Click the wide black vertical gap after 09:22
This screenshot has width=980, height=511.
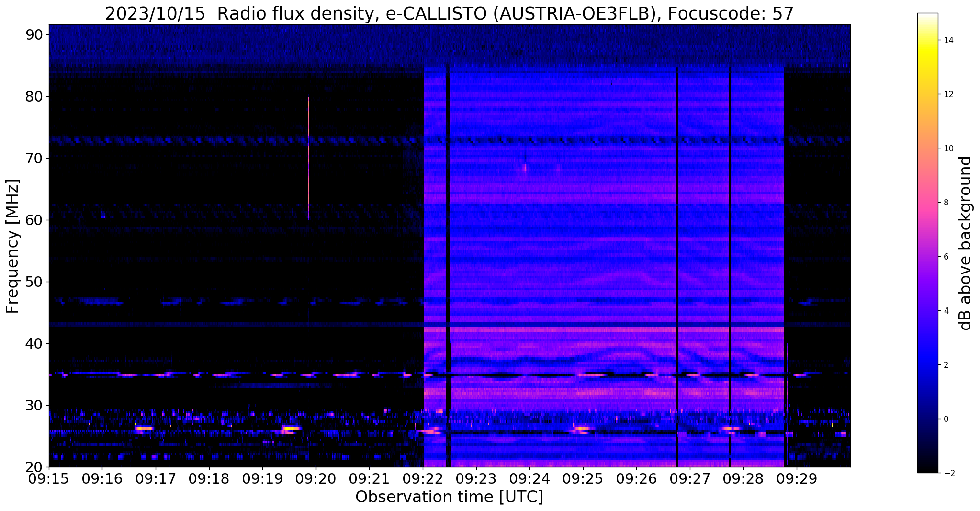tap(448, 266)
